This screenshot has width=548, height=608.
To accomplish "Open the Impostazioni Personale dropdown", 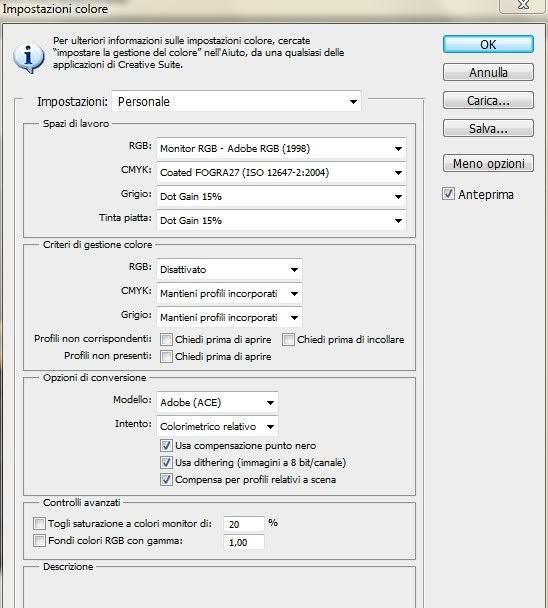I will tap(237, 102).
